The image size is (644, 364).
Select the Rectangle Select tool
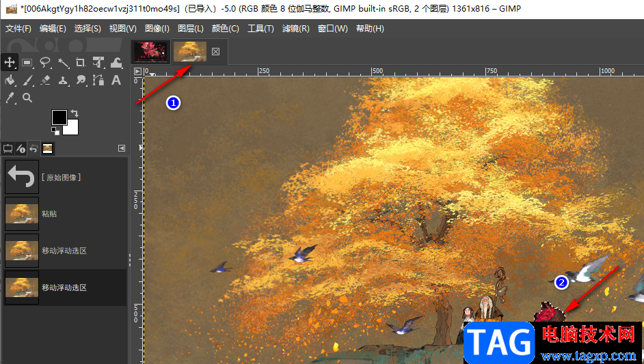27,62
